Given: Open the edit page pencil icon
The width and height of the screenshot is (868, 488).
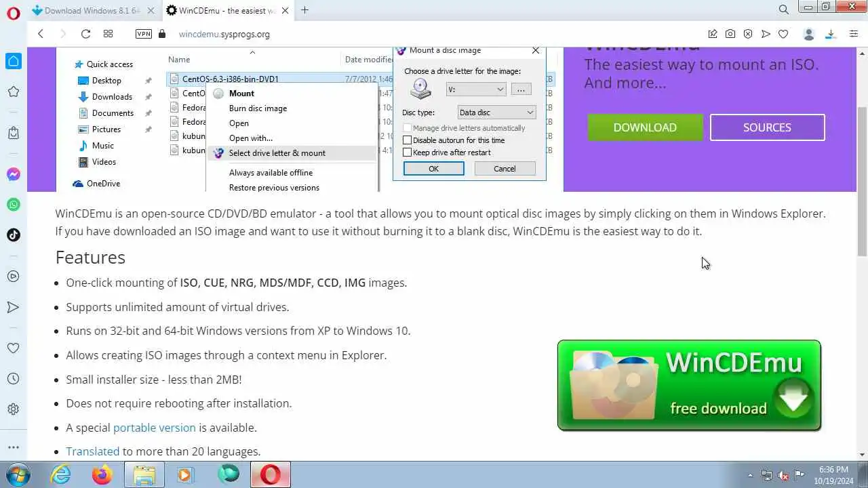Looking at the screenshot, I should (x=713, y=34).
